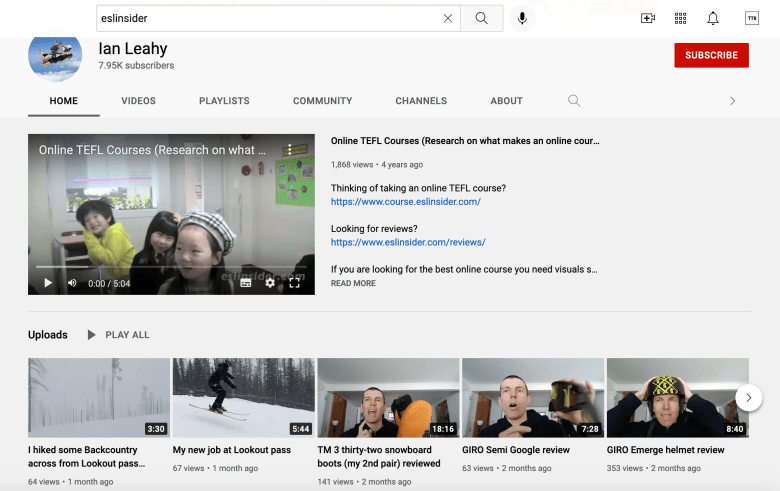
Task: Show next uploads with carousel arrow
Action: coord(749,398)
